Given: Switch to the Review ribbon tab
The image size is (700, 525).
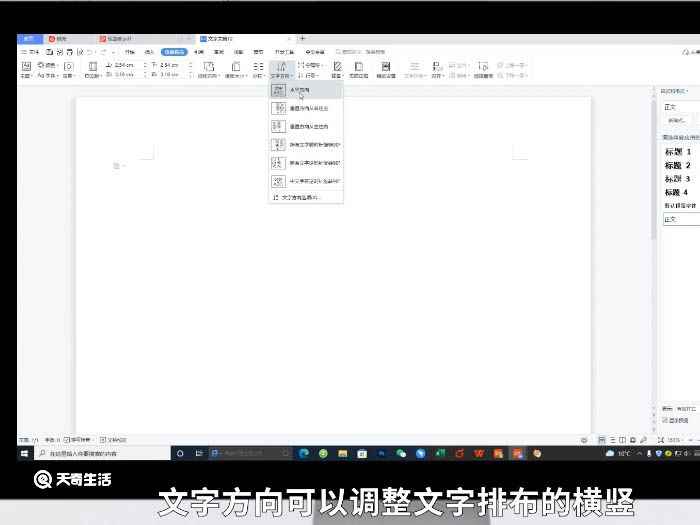Looking at the screenshot, I should point(219,52).
